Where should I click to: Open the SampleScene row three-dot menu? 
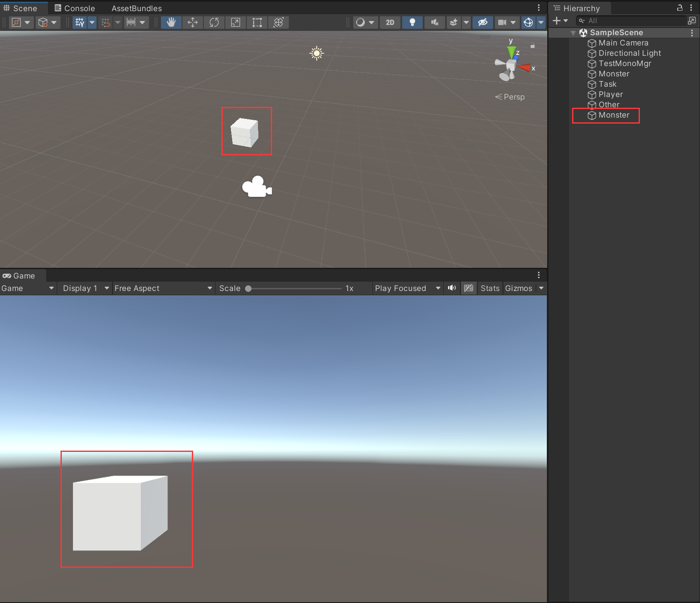coord(692,33)
